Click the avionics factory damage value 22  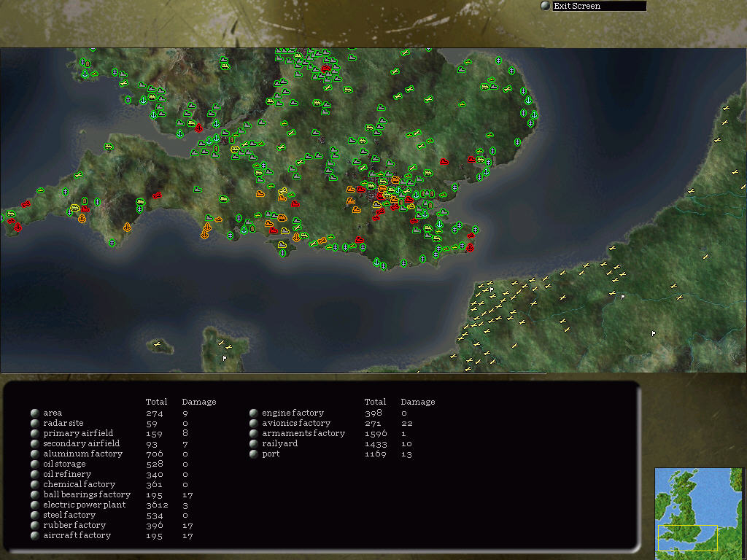[407, 424]
